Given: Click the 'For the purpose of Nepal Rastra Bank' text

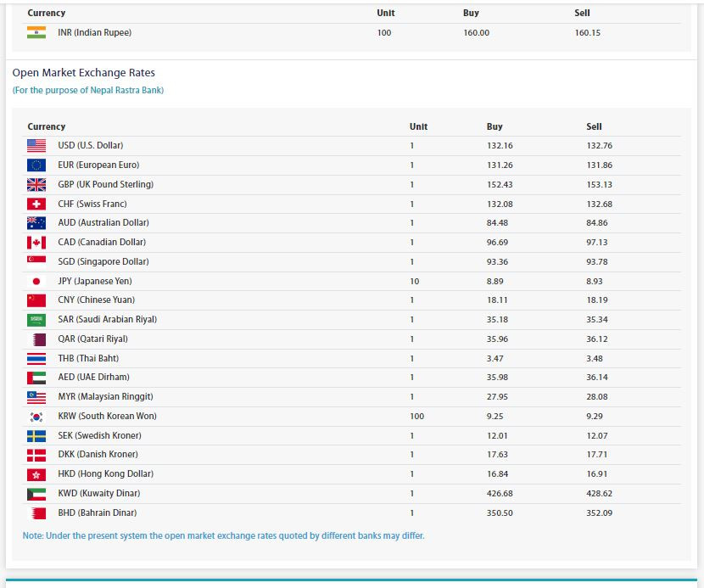Looking at the screenshot, I should pos(88,90).
